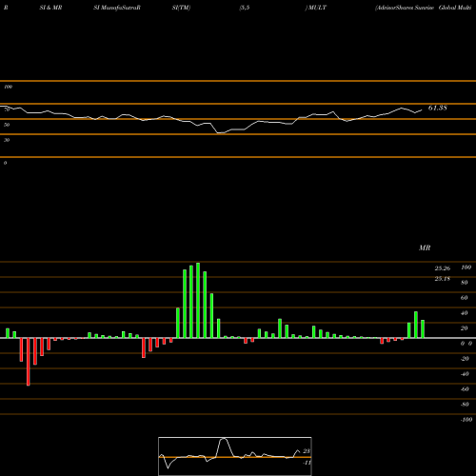
Task: Click the '(5,5' parameter text in header
Action: 245,8
